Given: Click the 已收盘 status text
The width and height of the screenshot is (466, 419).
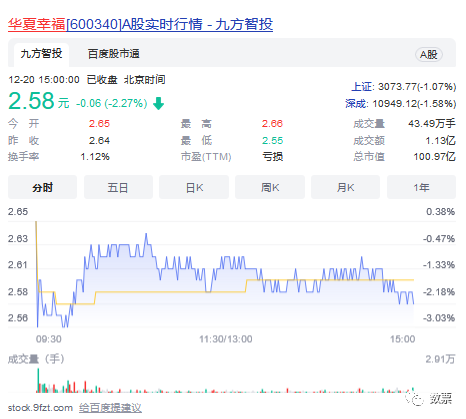Looking at the screenshot, I should [x=102, y=80].
